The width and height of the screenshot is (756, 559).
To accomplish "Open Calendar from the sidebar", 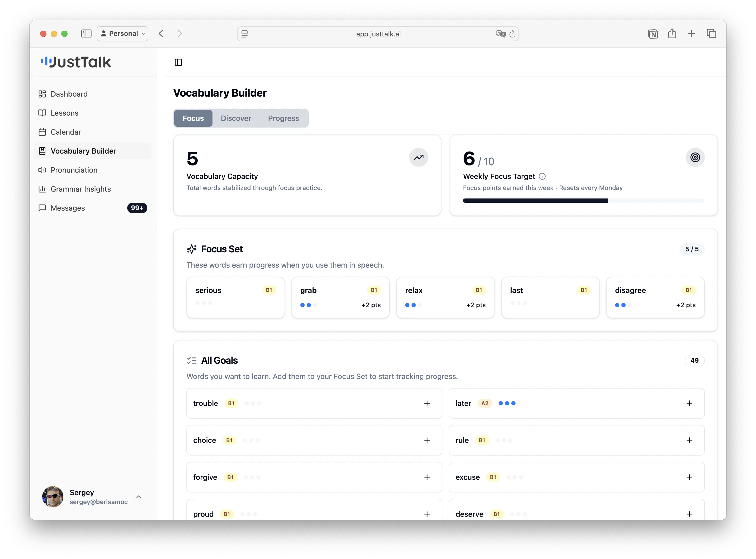I will pyautogui.click(x=93, y=132).
